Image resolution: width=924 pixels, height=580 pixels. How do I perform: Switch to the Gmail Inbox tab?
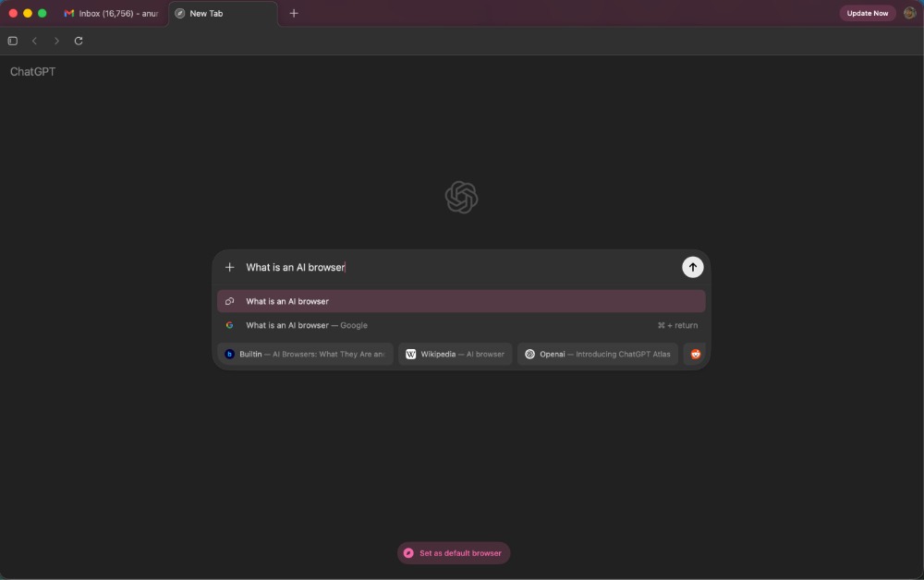112,13
